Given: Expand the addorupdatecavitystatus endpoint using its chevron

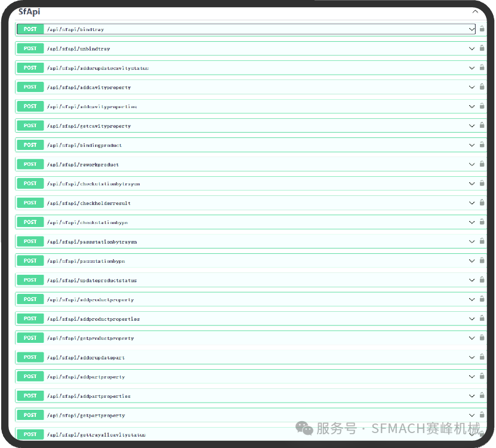Looking at the screenshot, I should pos(472,68).
